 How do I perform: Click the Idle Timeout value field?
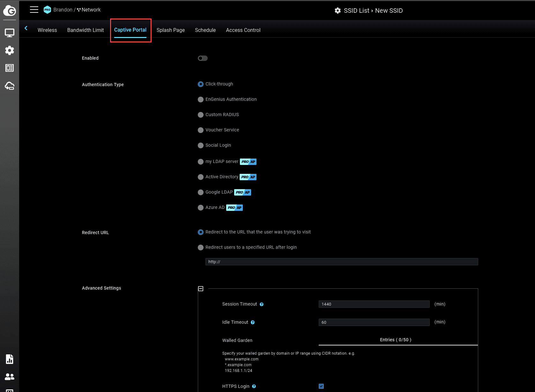click(x=374, y=322)
